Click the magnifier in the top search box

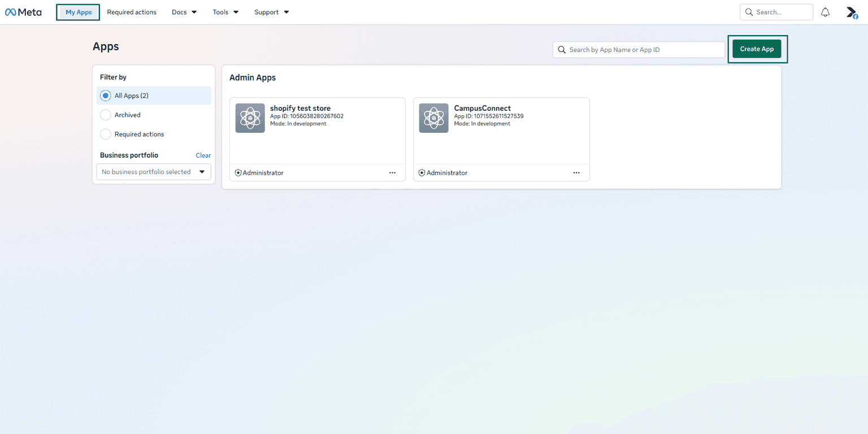[749, 12]
